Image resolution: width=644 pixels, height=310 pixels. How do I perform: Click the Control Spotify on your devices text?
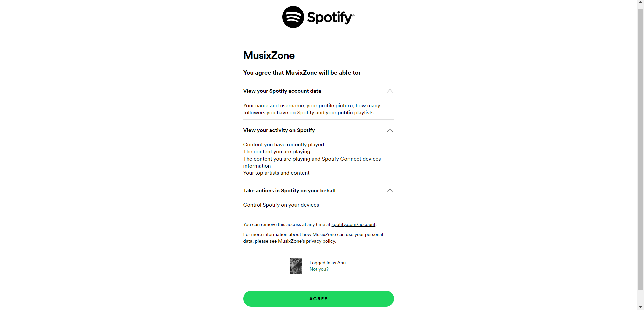pyautogui.click(x=281, y=205)
